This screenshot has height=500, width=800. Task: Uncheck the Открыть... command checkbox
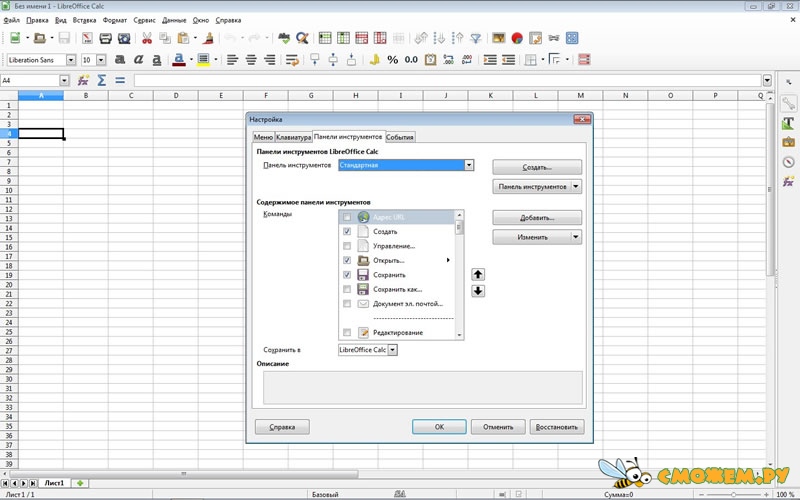[347, 260]
